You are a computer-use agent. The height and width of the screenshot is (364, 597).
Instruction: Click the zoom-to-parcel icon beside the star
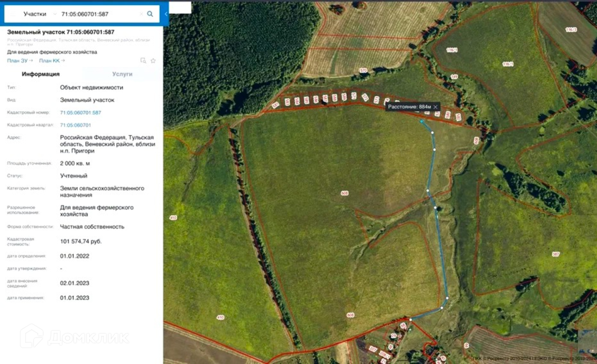click(x=143, y=61)
